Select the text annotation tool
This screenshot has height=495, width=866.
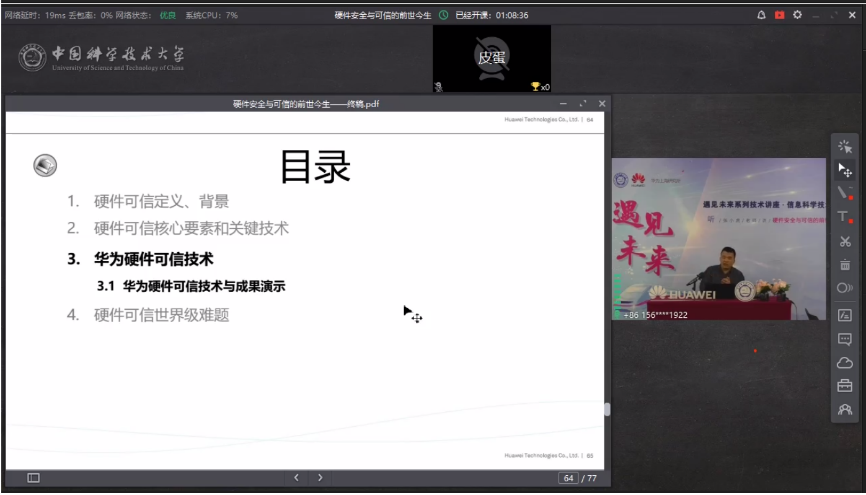click(844, 217)
